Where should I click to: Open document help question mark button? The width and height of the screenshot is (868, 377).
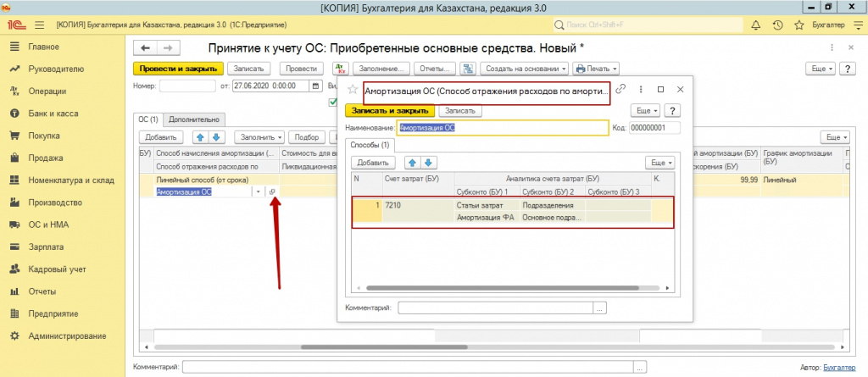[848, 69]
